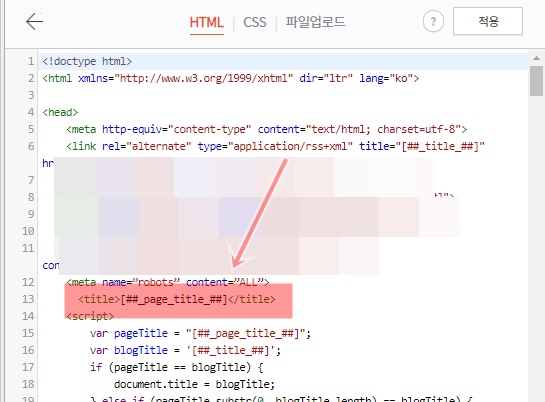
Task: Open the 파일업로드 tab
Action: tap(315, 22)
